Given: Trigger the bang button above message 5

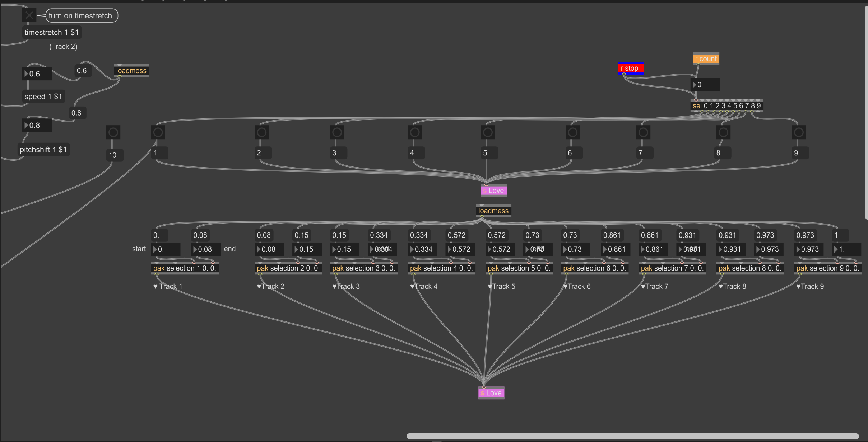Looking at the screenshot, I should point(488,132).
